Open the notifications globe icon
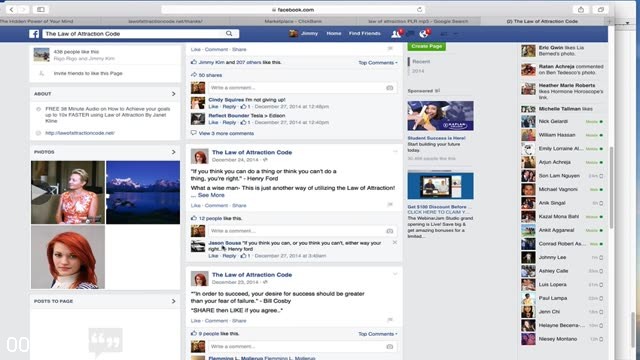The height and width of the screenshot is (360, 640). pyautogui.click(x=424, y=34)
